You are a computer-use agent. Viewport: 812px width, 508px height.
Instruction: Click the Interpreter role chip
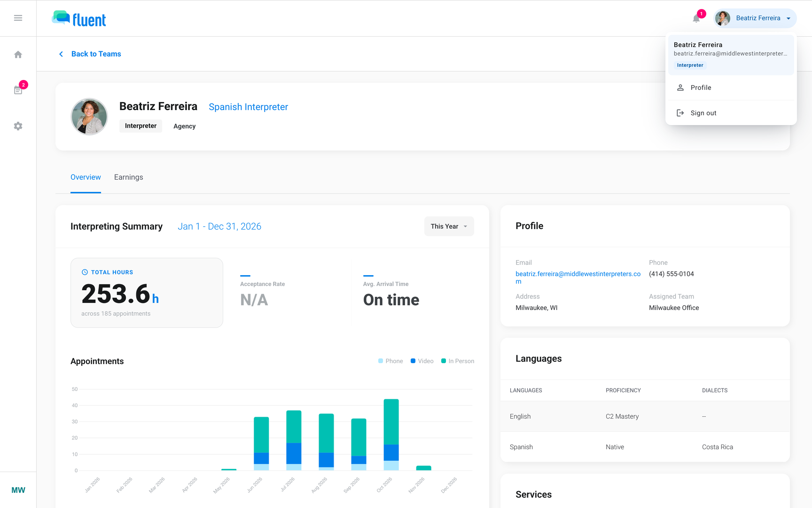click(141, 126)
